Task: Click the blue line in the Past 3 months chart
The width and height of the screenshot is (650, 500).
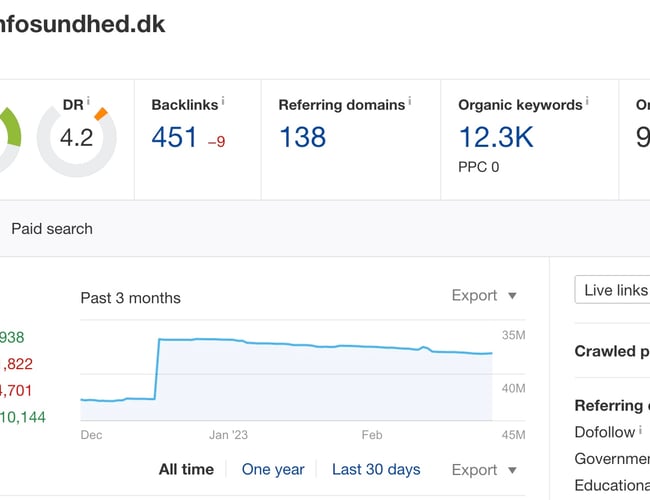Action: [x=300, y=344]
